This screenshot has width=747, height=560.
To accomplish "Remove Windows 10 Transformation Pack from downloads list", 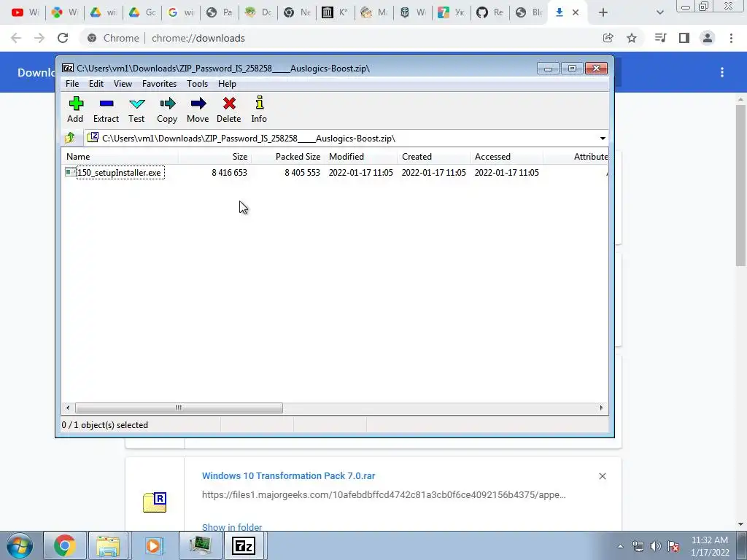I will [602, 476].
